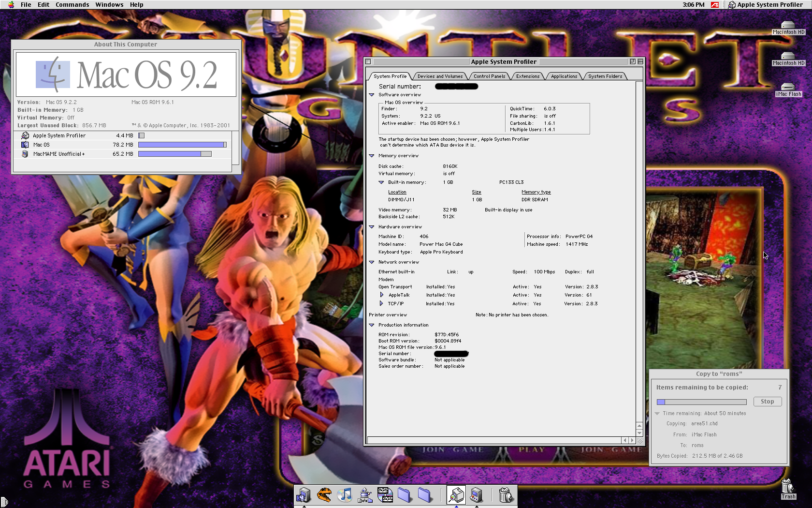
Task: Click vertical scrollbar up arrow in Profiler
Action: [x=639, y=426]
